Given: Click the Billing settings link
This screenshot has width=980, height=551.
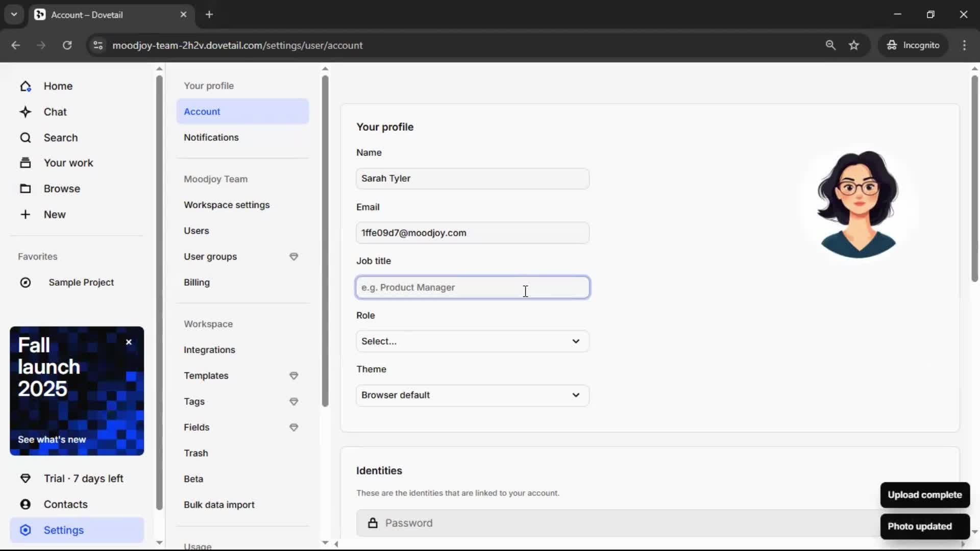Looking at the screenshot, I should point(197,282).
